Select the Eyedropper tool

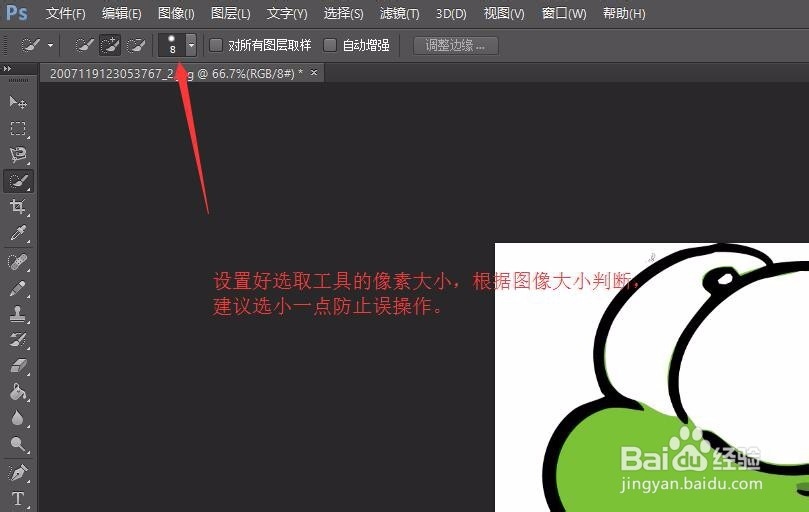(18, 233)
